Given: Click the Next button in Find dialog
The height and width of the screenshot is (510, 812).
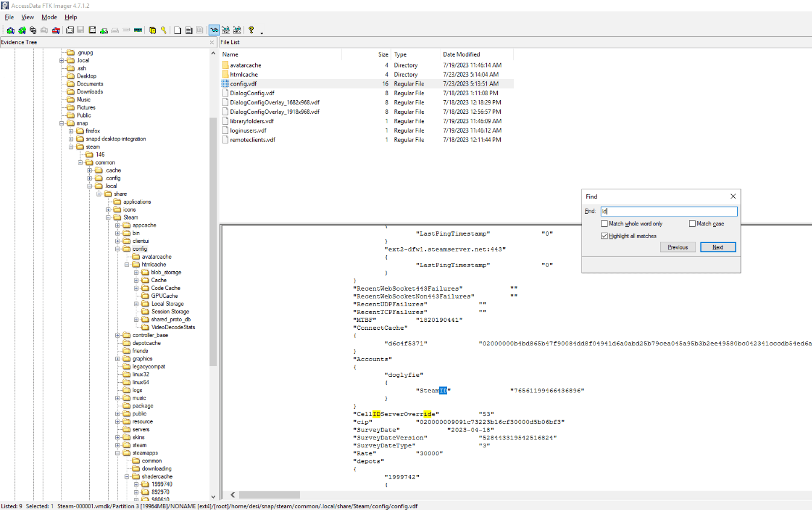Looking at the screenshot, I should click(x=718, y=247).
